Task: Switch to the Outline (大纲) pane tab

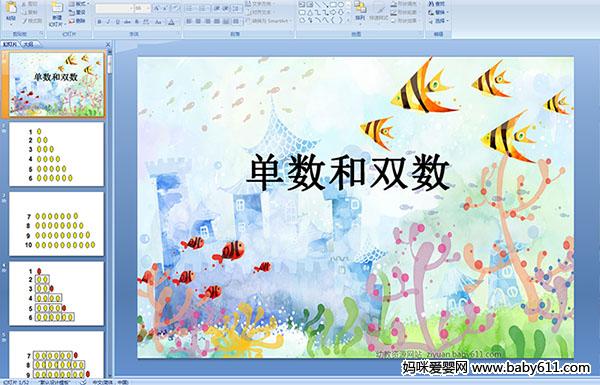Action: (28, 44)
